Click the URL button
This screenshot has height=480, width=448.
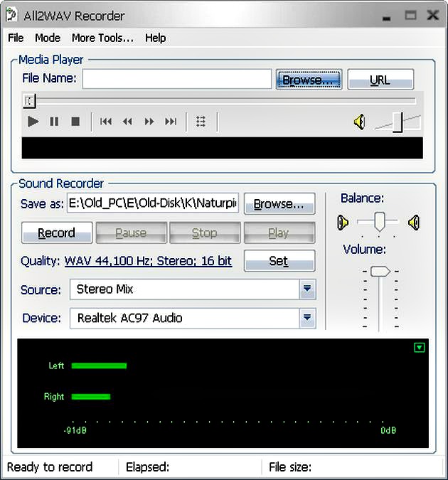(380, 80)
